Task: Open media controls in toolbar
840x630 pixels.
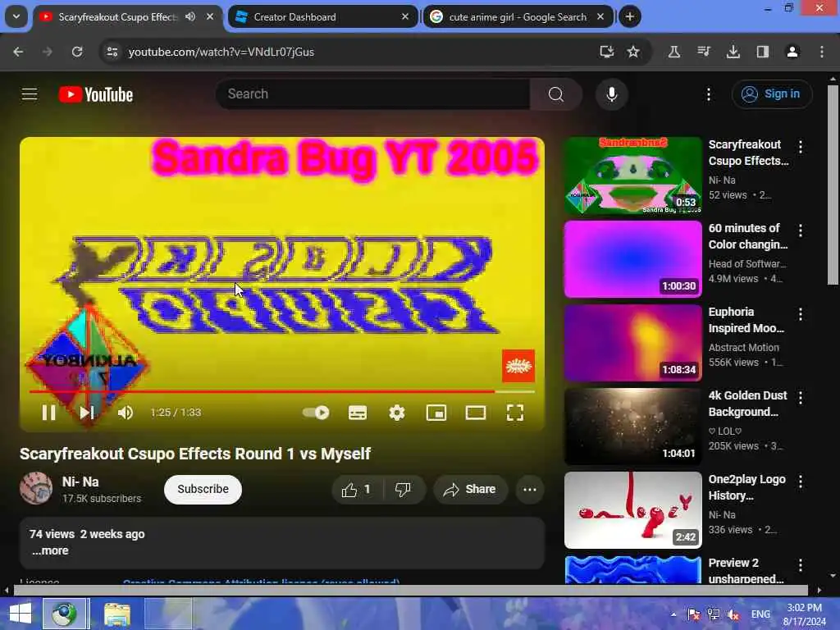Action: click(703, 52)
